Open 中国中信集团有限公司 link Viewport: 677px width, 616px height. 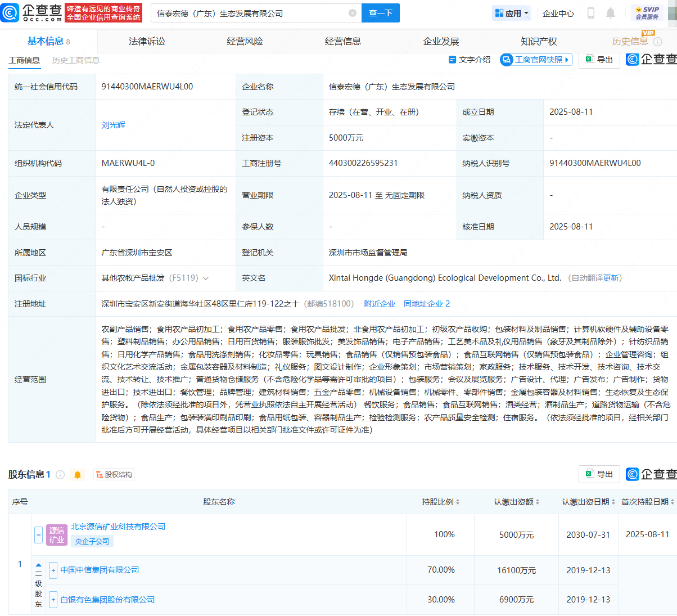(x=100, y=570)
